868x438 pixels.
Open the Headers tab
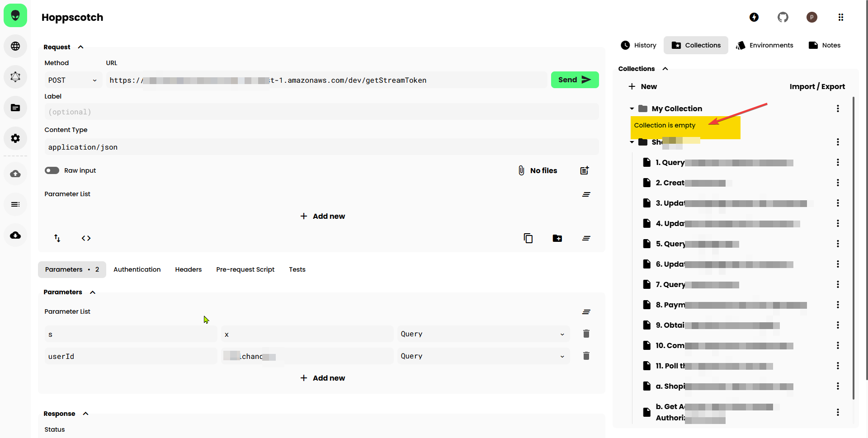[189, 269]
